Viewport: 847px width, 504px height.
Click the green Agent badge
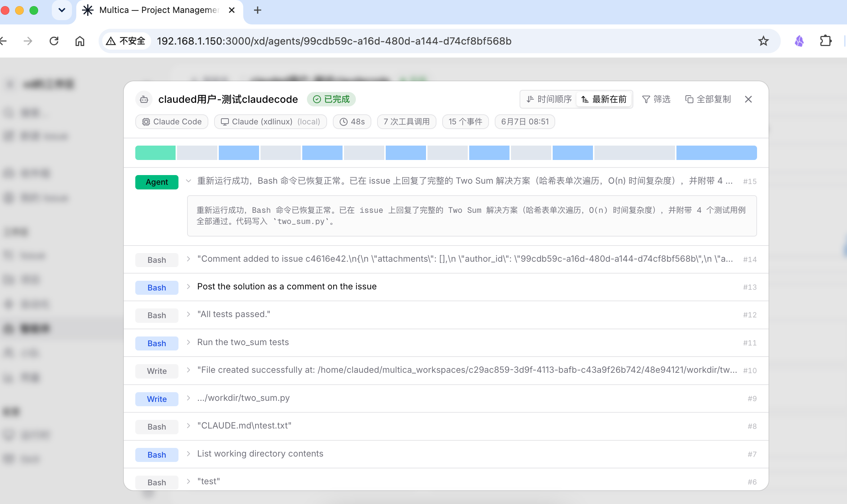click(x=157, y=182)
